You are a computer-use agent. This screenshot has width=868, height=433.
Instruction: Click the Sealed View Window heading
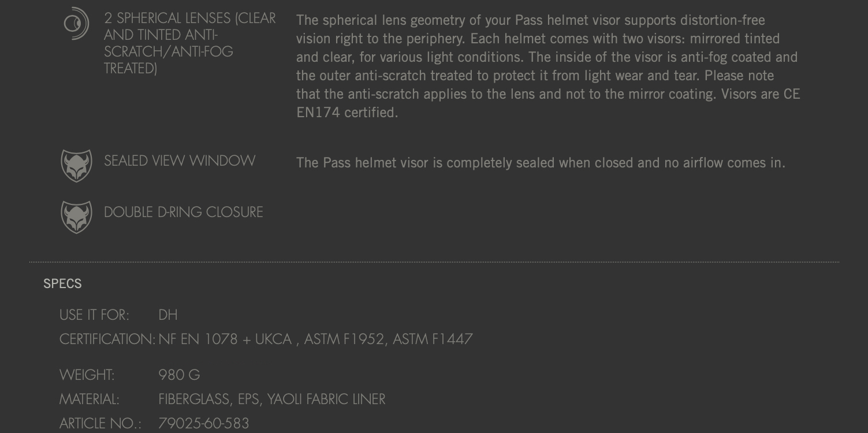pyautogui.click(x=180, y=160)
